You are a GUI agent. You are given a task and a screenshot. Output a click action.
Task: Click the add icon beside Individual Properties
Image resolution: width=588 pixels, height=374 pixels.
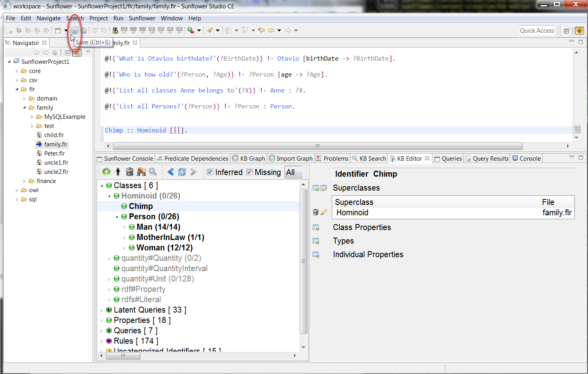[x=316, y=255]
